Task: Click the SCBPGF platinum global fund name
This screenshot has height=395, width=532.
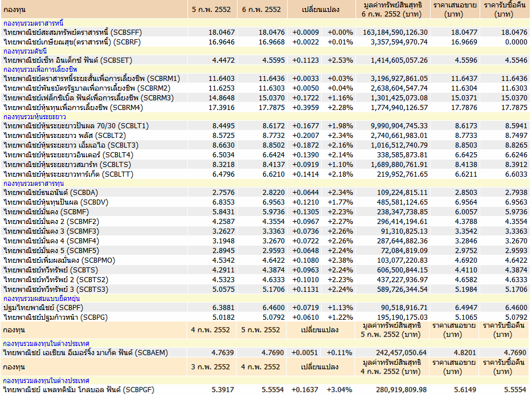Action: [x=79, y=389]
